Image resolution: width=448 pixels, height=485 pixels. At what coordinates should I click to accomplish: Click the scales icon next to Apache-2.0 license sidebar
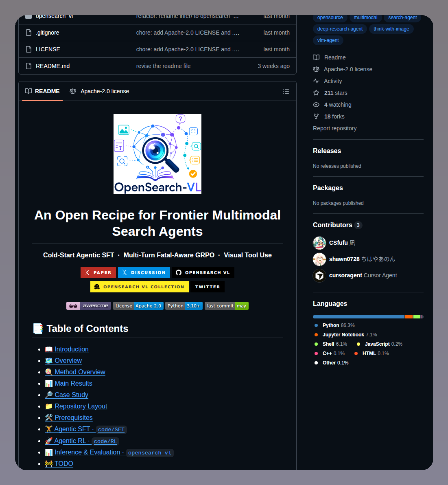[x=316, y=69]
